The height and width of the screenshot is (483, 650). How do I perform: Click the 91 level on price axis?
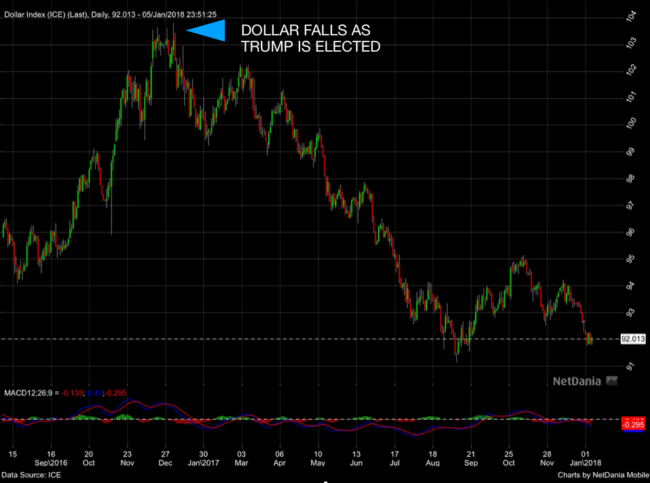click(x=631, y=367)
